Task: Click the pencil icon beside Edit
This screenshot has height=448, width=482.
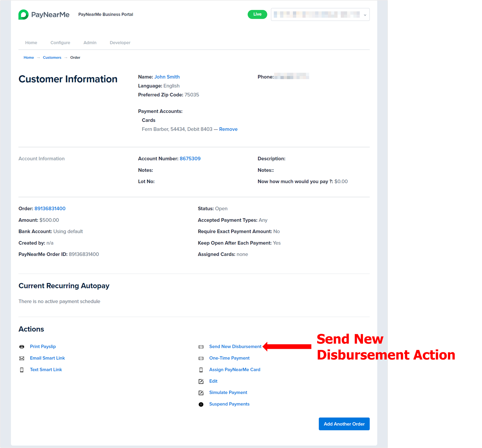Action: 201,381
